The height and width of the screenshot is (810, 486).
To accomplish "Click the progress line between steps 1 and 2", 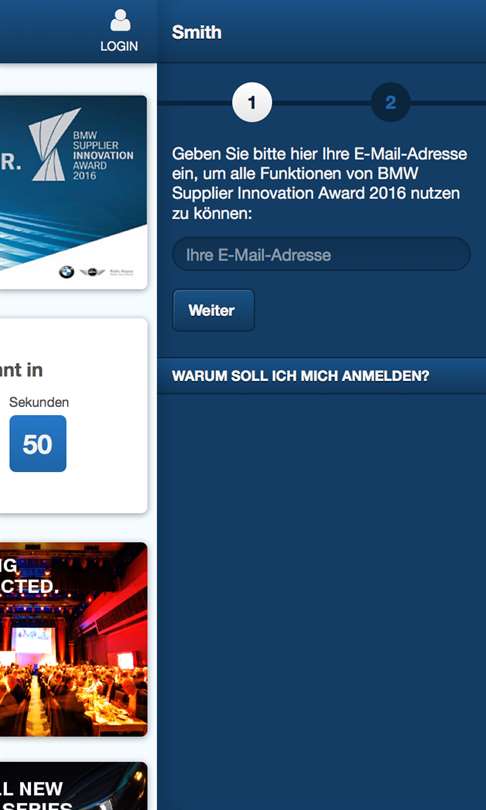I will click(x=321, y=103).
